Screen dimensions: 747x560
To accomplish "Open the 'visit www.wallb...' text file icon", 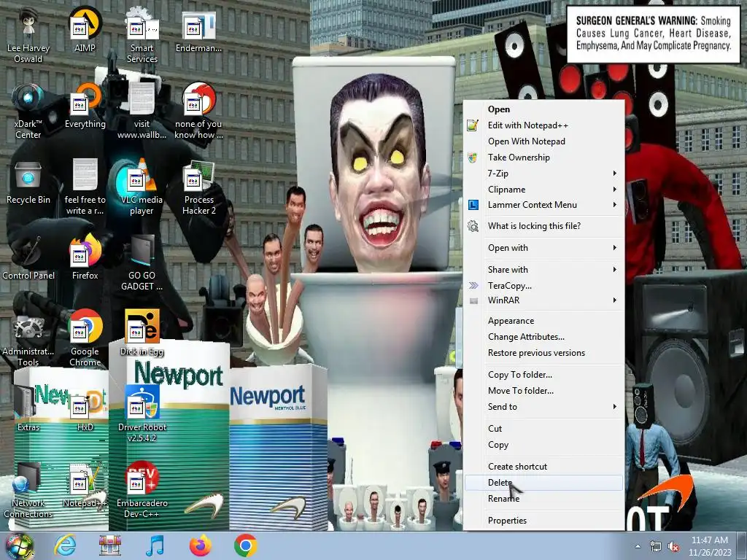I will point(142,111).
